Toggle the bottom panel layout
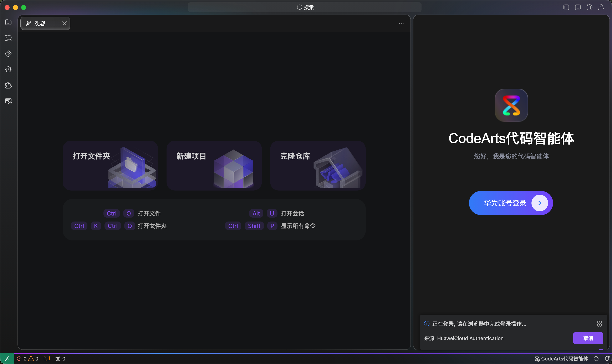 578,7
